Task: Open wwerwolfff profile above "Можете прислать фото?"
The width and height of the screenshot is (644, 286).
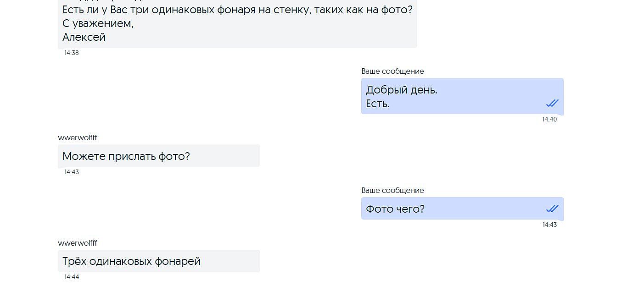Action: click(78, 137)
